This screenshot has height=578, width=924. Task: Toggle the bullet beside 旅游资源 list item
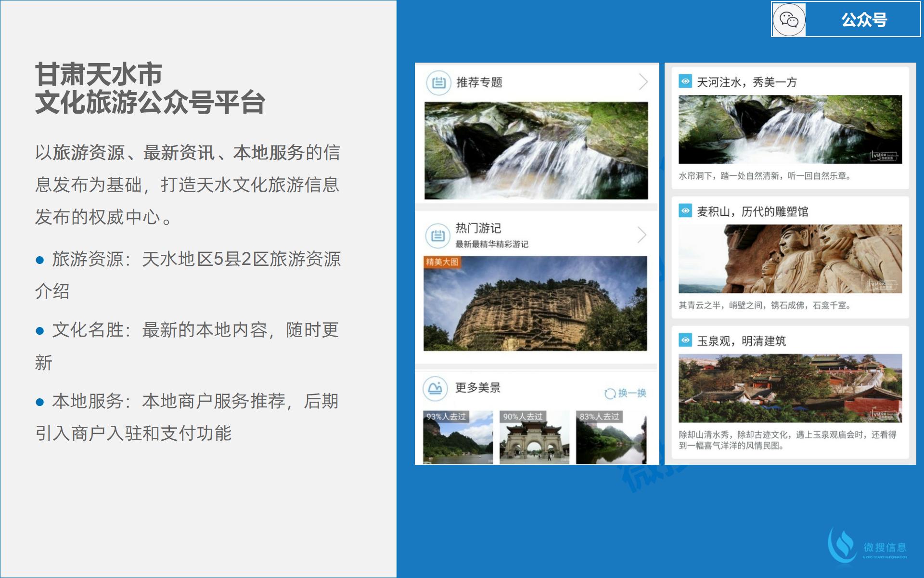[x=40, y=261]
